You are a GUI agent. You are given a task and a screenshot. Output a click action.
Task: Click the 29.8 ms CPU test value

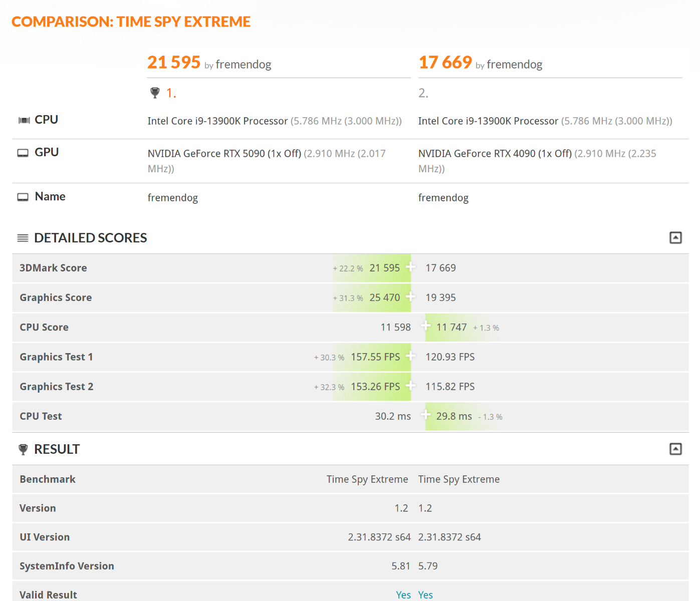[x=454, y=416]
